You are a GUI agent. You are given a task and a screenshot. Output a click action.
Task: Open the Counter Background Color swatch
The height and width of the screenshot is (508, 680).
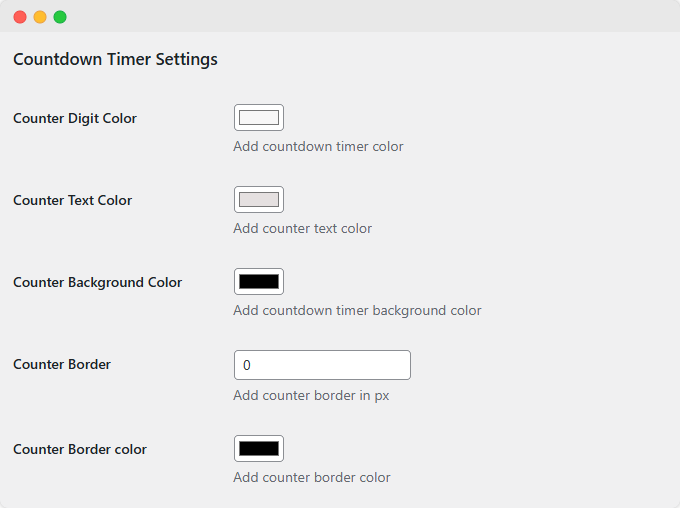pyautogui.click(x=259, y=282)
